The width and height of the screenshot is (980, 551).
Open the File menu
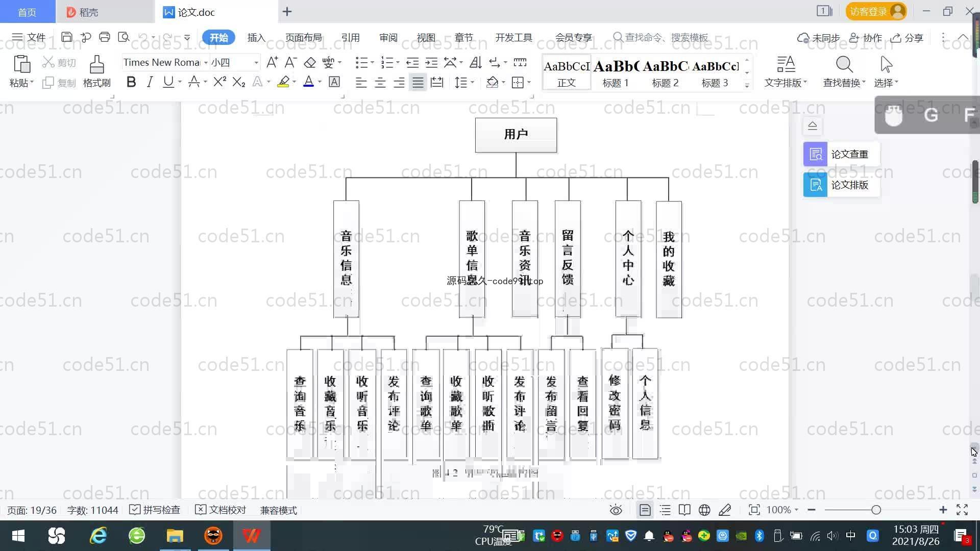[29, 37]
